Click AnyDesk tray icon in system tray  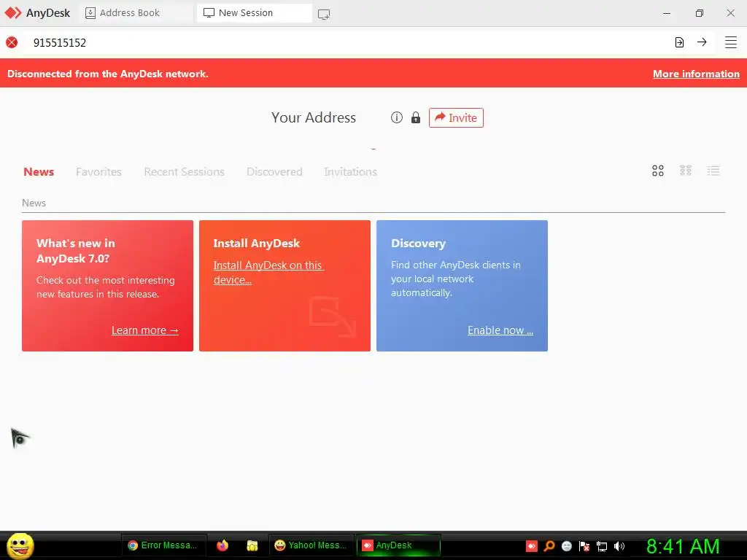(532, 546)
